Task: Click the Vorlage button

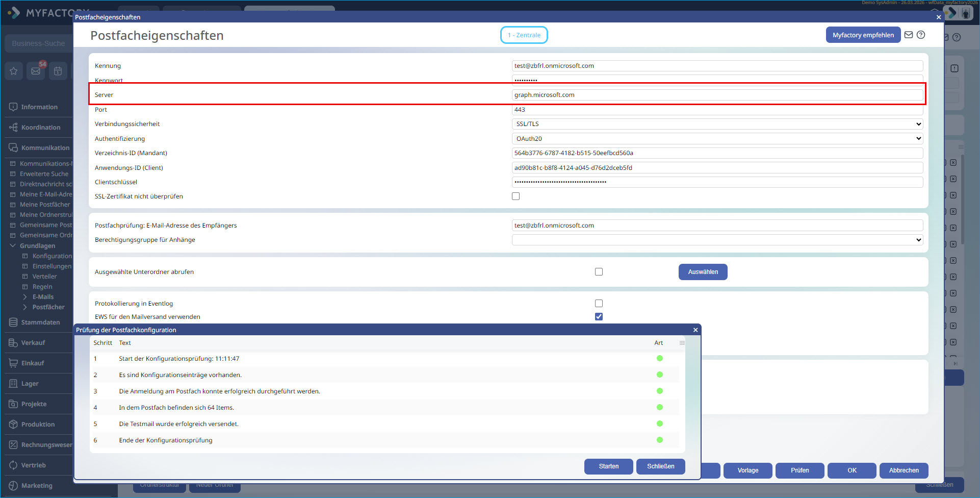Action: [748, 470]
